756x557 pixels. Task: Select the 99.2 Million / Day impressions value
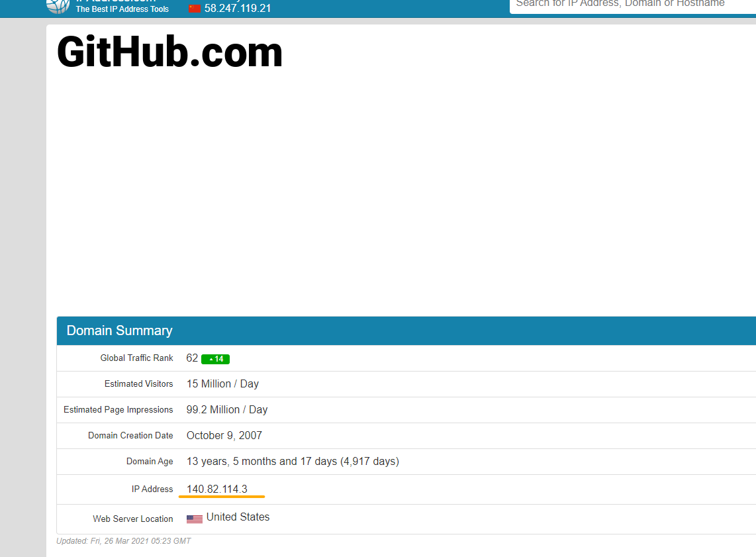(x=227, y=409)
